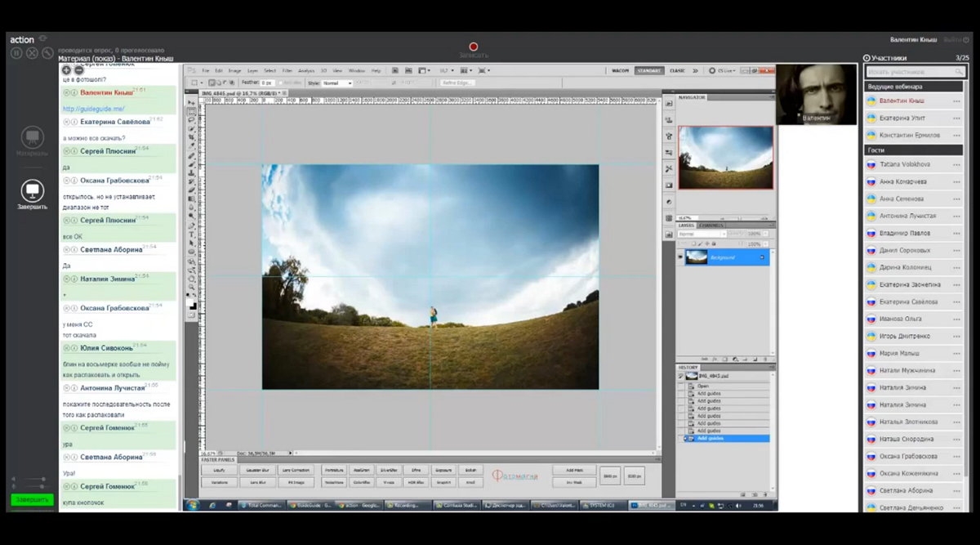The height and width of the screenshot is (545, 980).
Task: Select the Pen tool
Action: point(191,226)
